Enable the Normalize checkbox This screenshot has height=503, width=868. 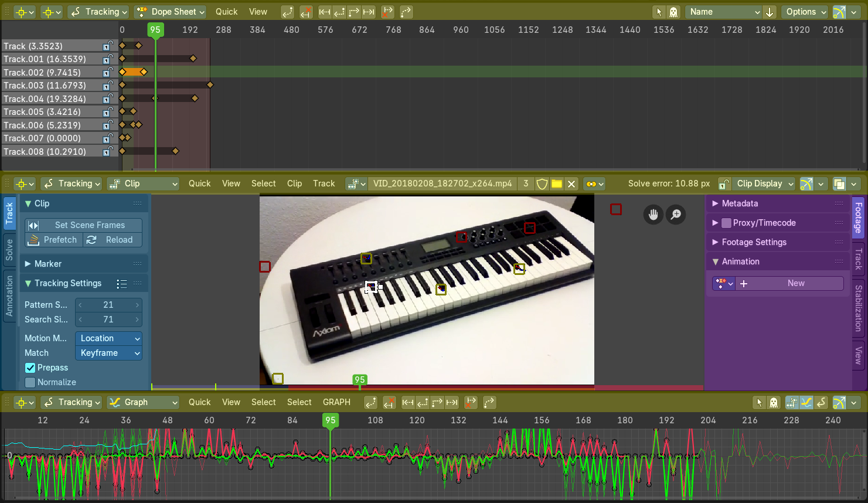click(30, 383)
